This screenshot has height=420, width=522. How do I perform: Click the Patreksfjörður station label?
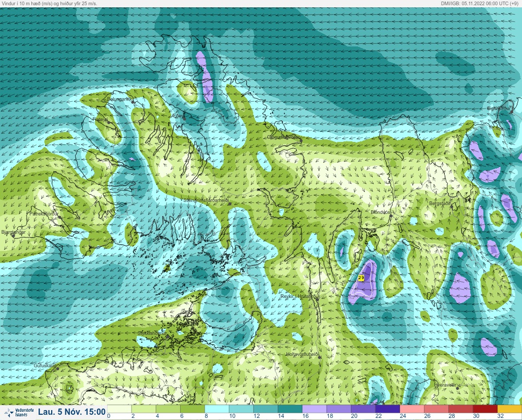tap(44, 214)
